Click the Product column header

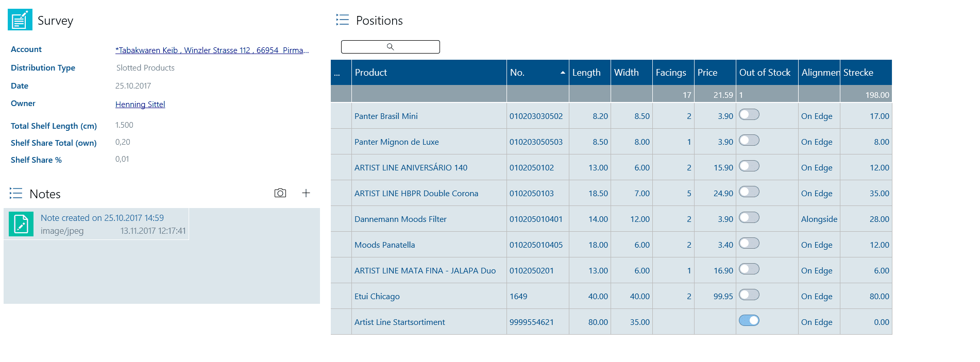429,73
